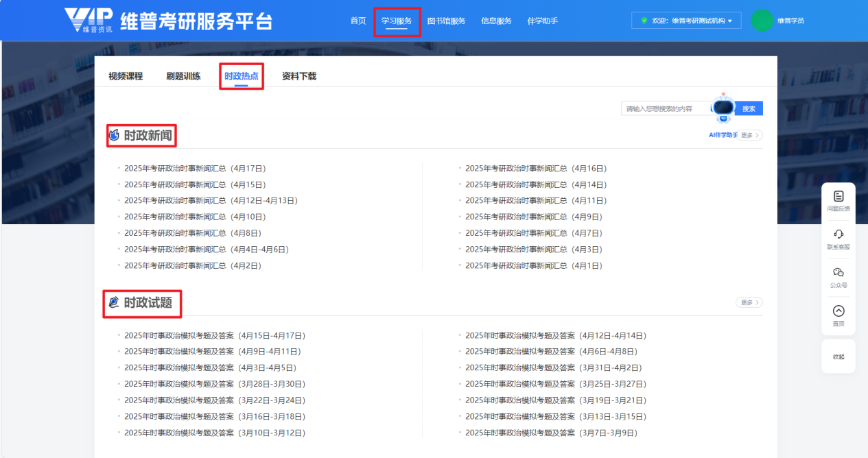Screen dimensions: 868x458
Task: Expand 更多 in the 时政试题 section
Action: [x=749, y=302]
